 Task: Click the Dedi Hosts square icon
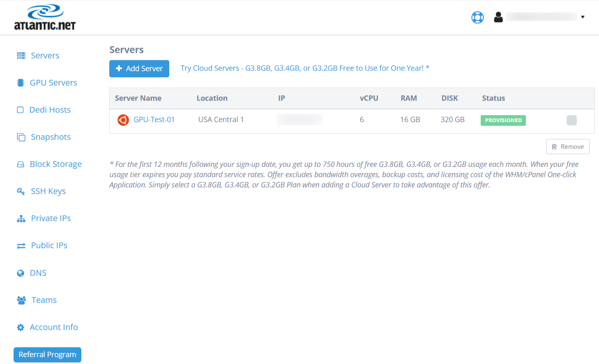(20, 110)
